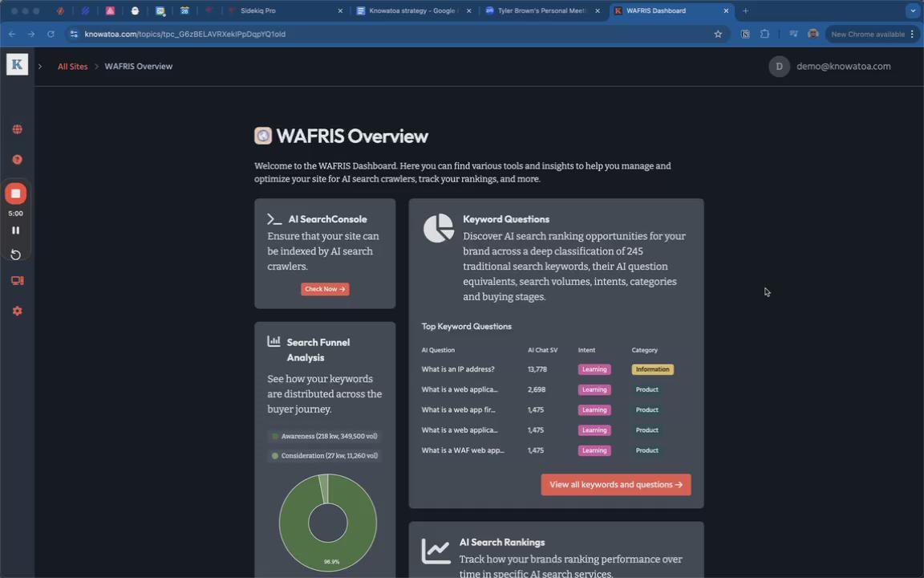Restart the recording with the reload icon

16,254
